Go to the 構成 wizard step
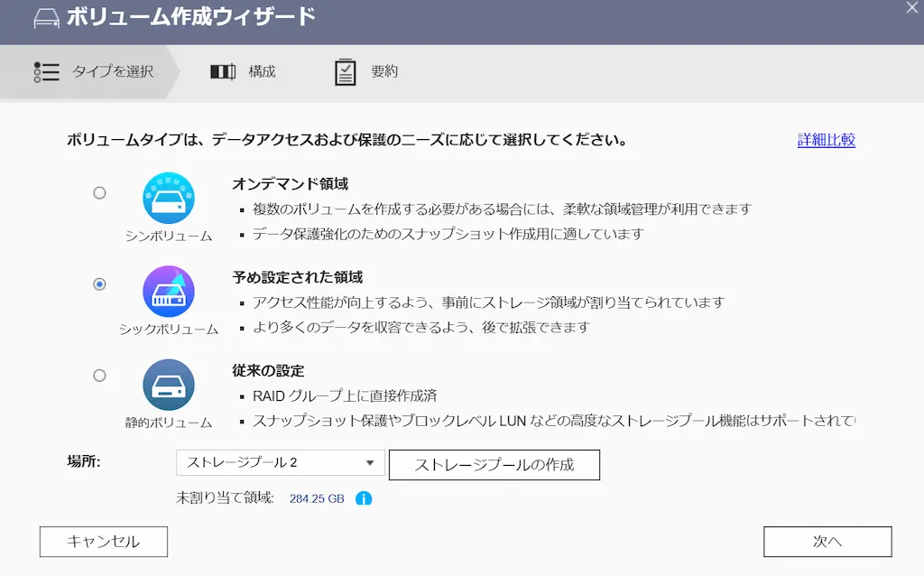 pyautogui.click(x=244, y=72)
